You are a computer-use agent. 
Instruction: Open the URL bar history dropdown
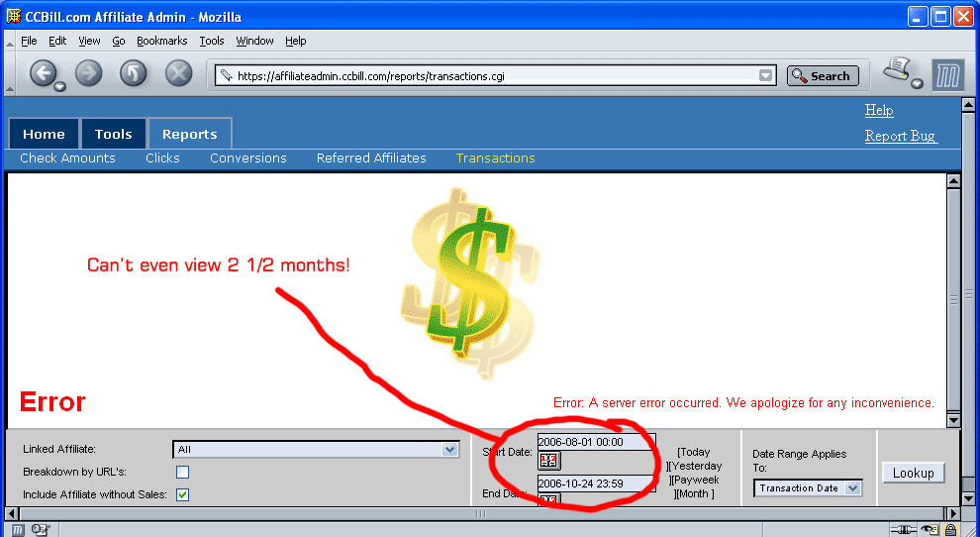pos(765,75)
